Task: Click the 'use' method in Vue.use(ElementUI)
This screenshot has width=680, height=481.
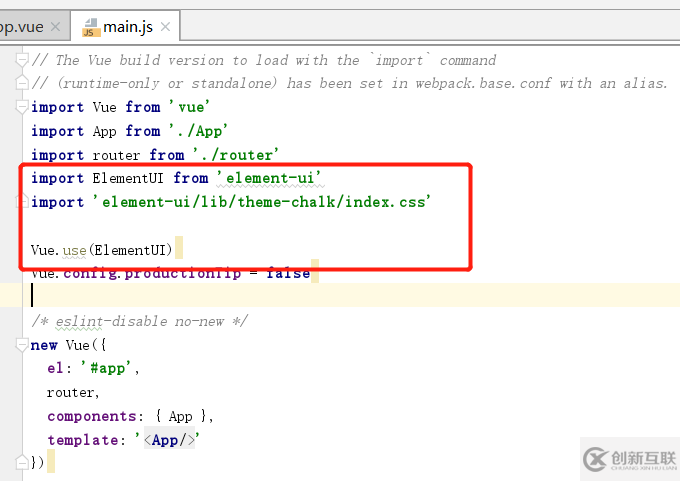Action: 74,250
